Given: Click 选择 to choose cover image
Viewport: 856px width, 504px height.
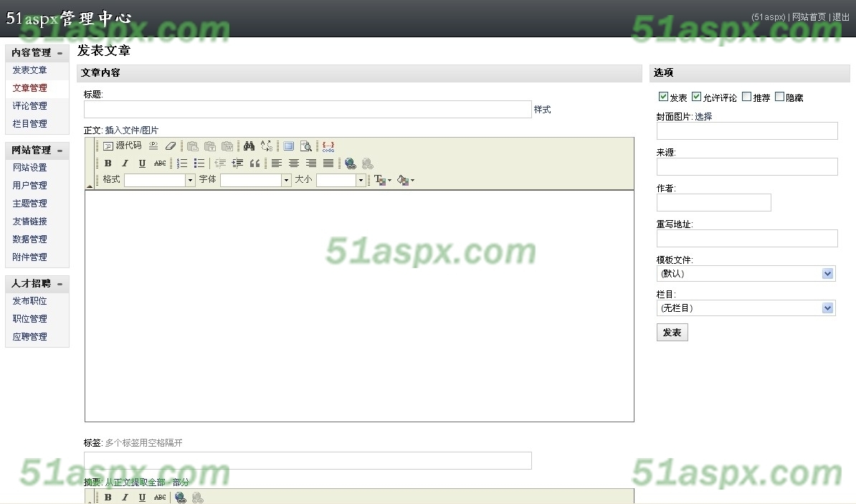Looking at the screenshot, I should point(703,116).
